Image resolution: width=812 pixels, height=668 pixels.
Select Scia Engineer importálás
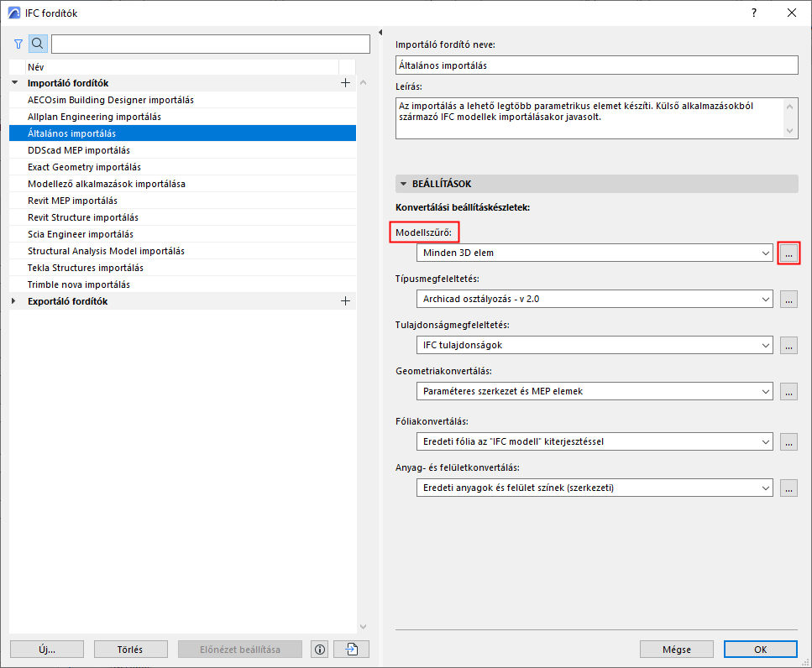[182, 234]
